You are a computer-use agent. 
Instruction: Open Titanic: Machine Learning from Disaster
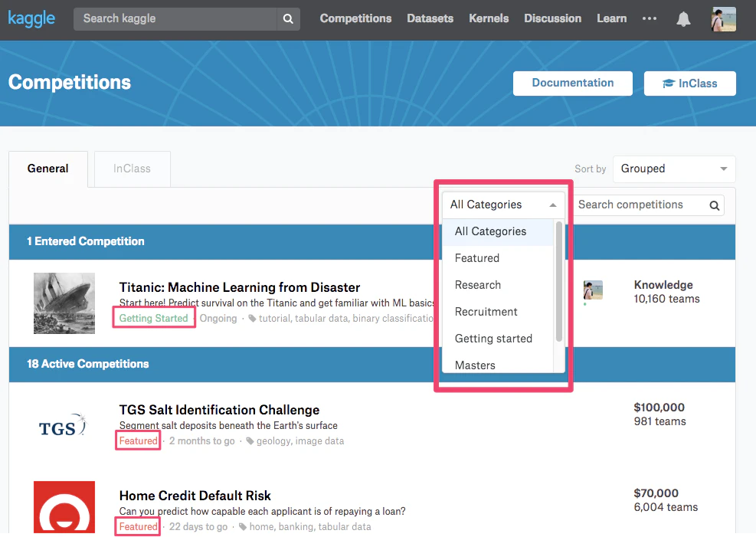click(240, 287)
